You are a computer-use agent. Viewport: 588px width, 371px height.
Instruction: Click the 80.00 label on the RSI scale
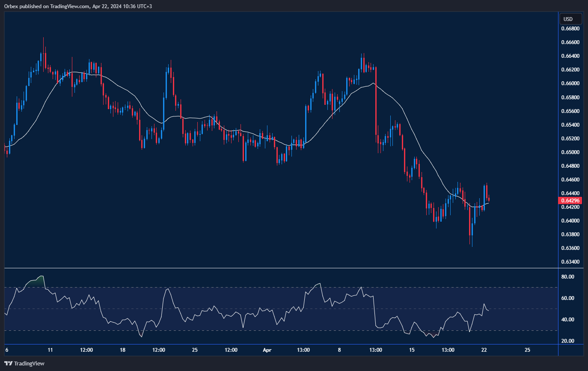click(568, 276)
